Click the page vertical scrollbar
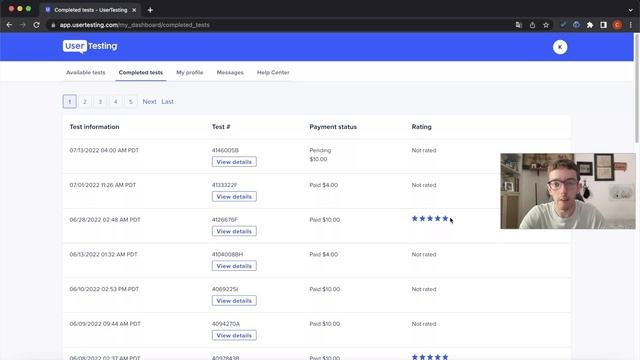 [637, 88]
